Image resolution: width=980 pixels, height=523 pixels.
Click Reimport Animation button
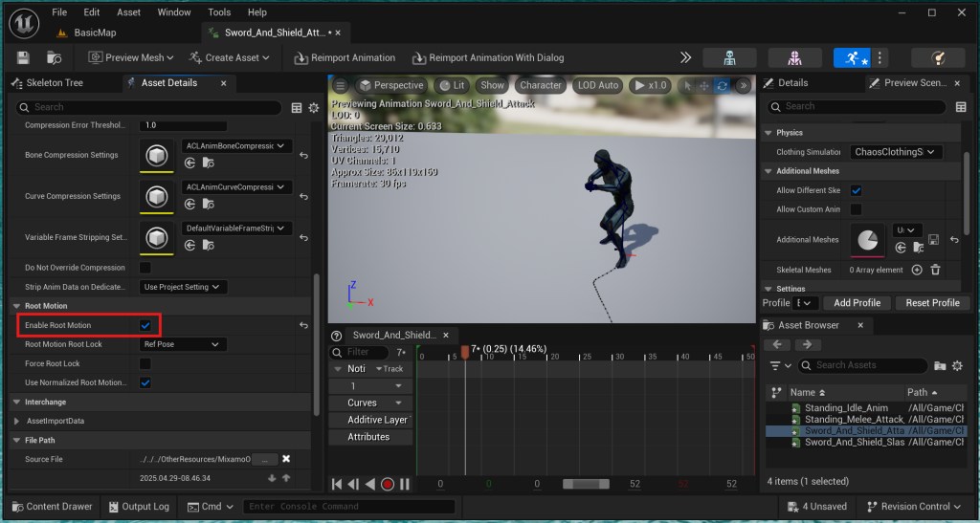click(345, 58)
